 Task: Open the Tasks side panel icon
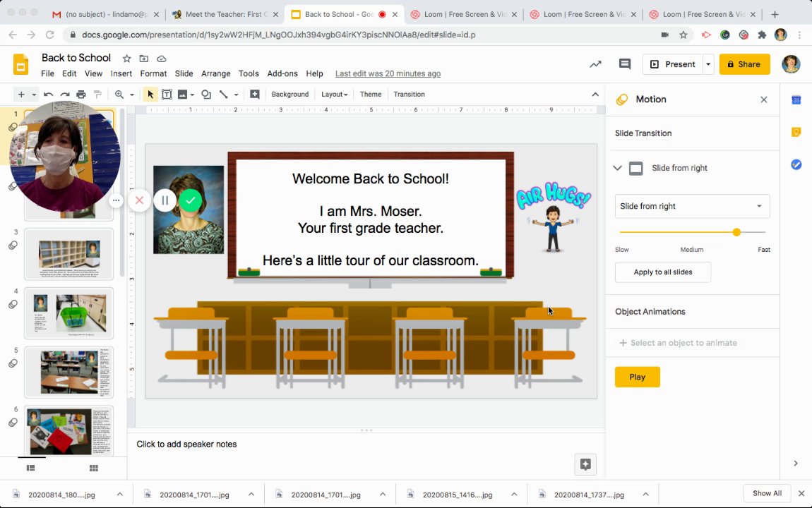click(x=796, y=164)
